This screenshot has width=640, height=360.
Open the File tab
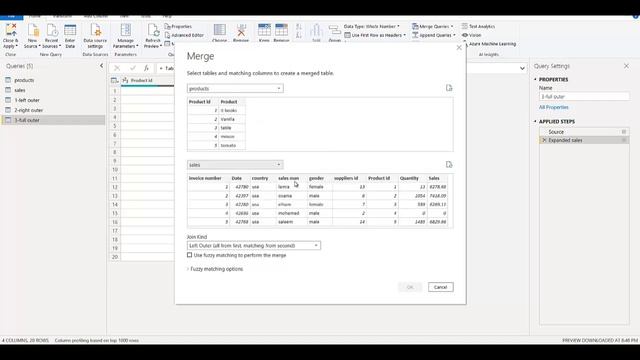pyautogui.click(x=11, y=17)
